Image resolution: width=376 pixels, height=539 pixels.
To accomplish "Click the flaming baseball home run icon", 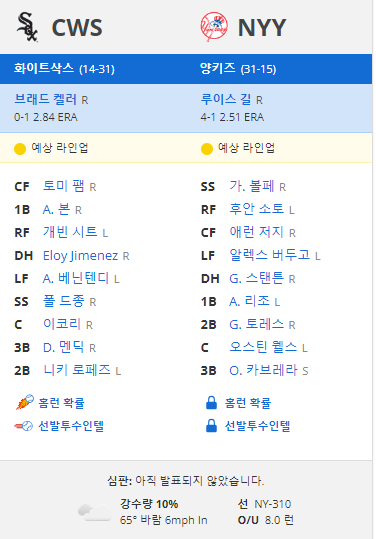I will pos(25,402).
